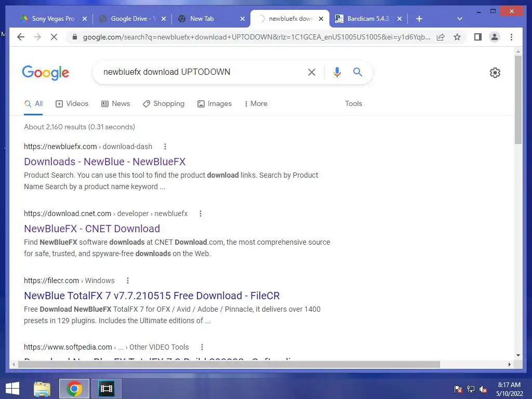The height and width of the screenshot is (399, 532).
Task: Open options for filecr.com result
Action: pyautogui.click(x=128, y=281)
